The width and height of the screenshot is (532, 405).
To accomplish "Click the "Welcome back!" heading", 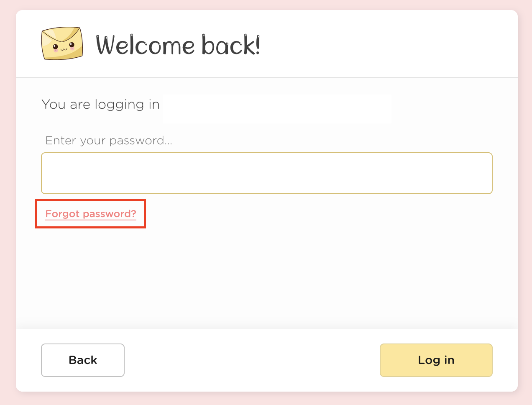I will coord(178,45).
